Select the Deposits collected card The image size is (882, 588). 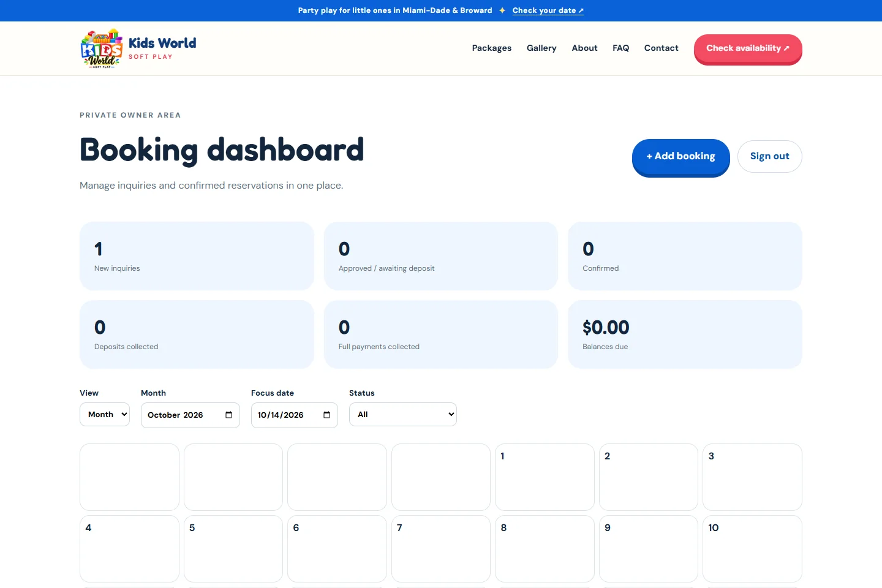click(197, 334)
